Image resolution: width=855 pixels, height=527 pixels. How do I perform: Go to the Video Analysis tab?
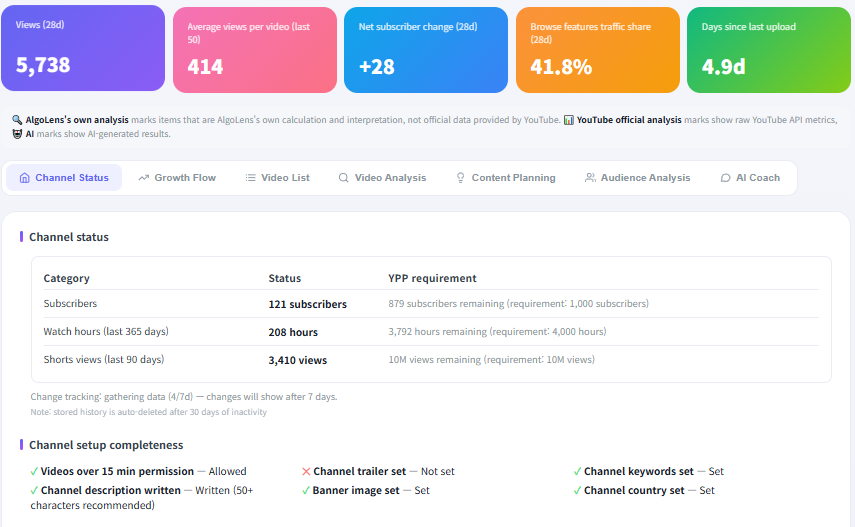(x=382, y=178)
